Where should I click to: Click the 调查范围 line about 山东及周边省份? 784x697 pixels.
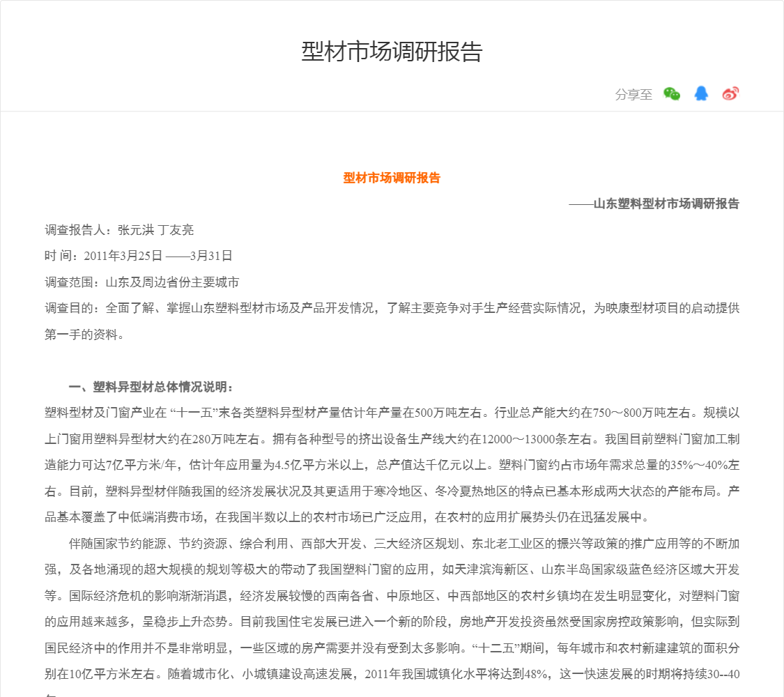[x=142, y=282]
